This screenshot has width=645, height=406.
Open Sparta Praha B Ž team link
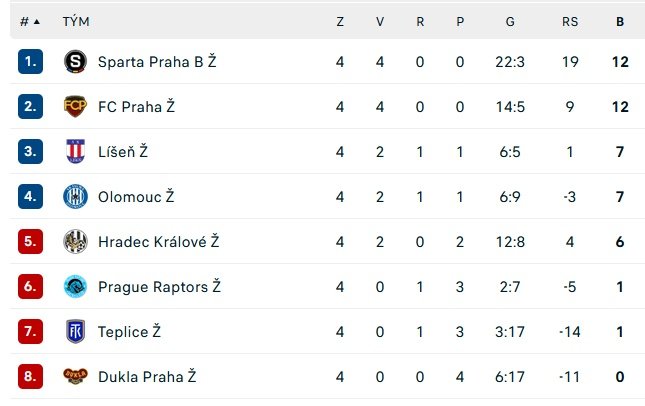click(x=157, y=62)
